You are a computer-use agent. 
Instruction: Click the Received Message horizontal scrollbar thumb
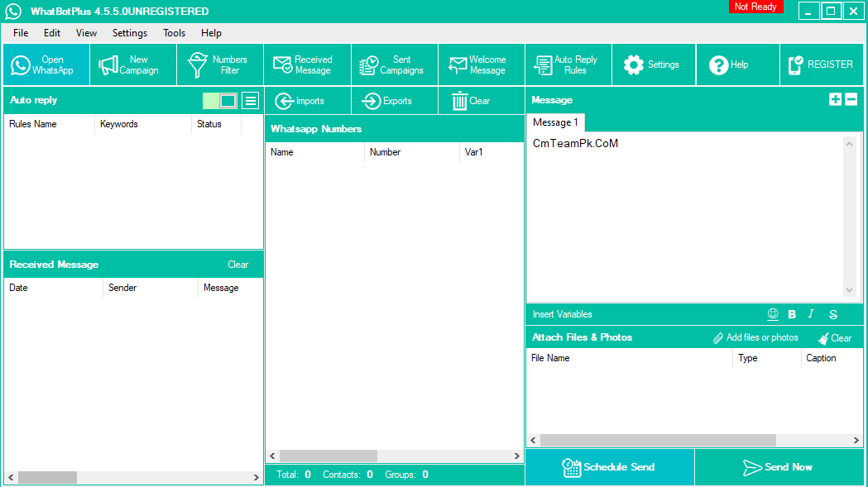[48, 477]
